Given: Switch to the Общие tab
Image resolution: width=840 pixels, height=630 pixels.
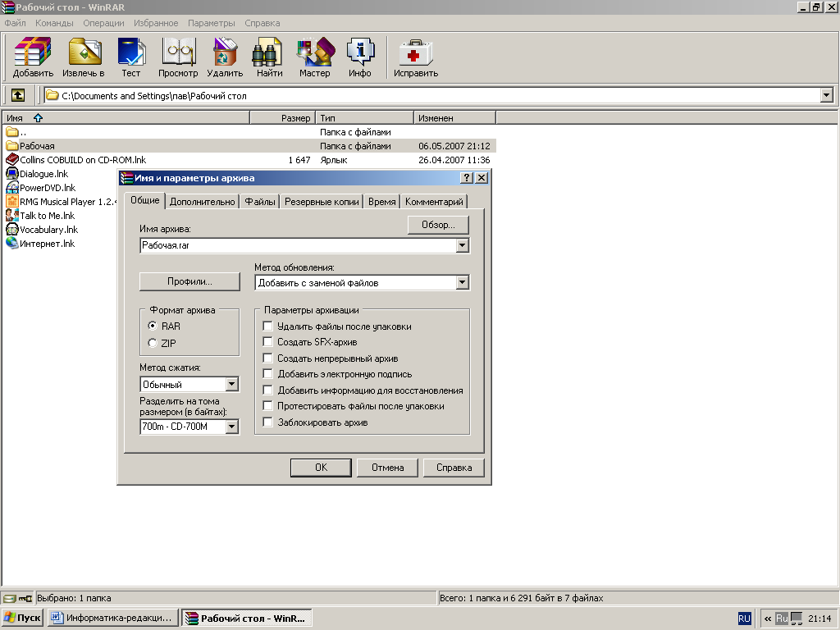Looking at the screenshot, I should coord(145,200).
